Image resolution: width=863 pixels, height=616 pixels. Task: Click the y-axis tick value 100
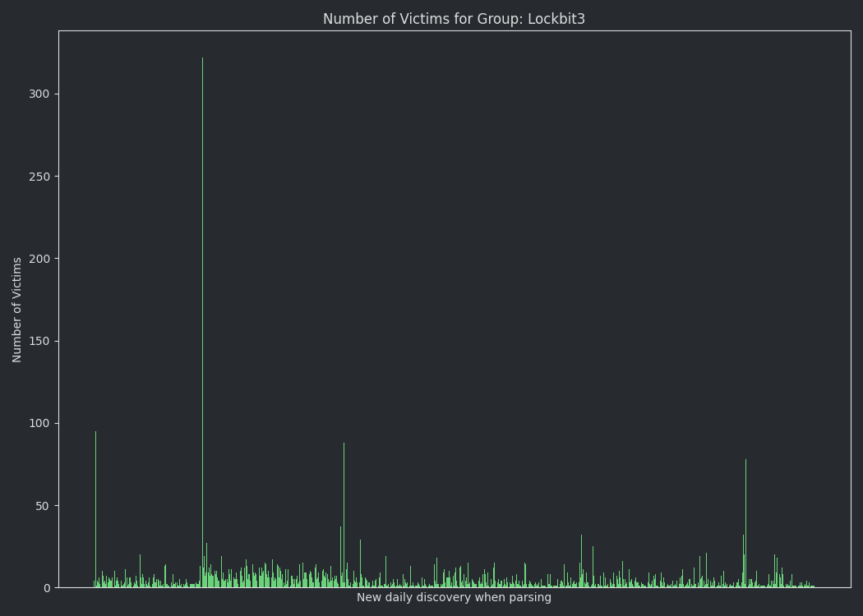[x=39, y=423]
